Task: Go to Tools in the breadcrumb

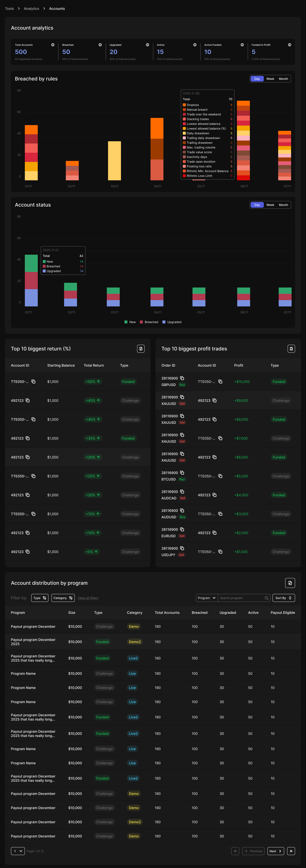Action: point(9,9)
